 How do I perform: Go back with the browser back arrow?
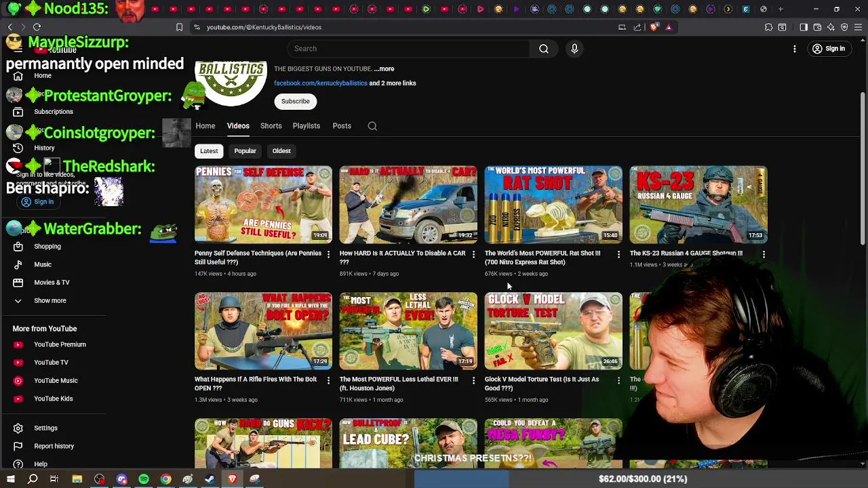coord(10,27)
